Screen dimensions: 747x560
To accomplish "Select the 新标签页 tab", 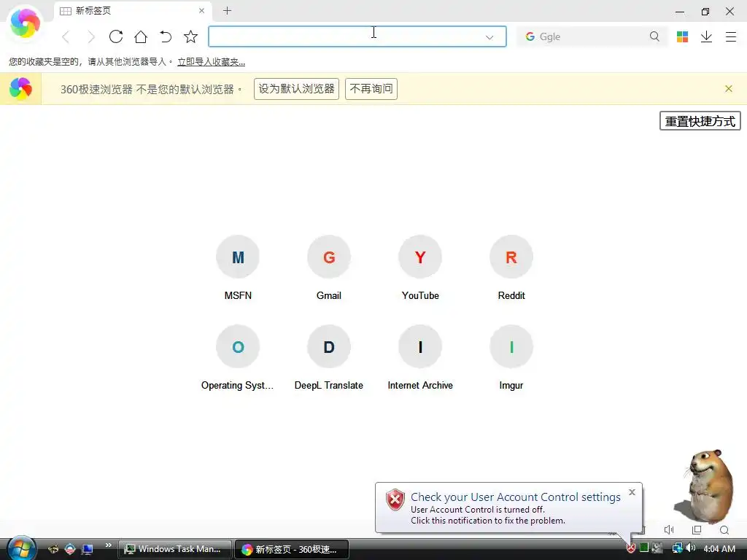I will pyautogui.click(x=133, y=11).
